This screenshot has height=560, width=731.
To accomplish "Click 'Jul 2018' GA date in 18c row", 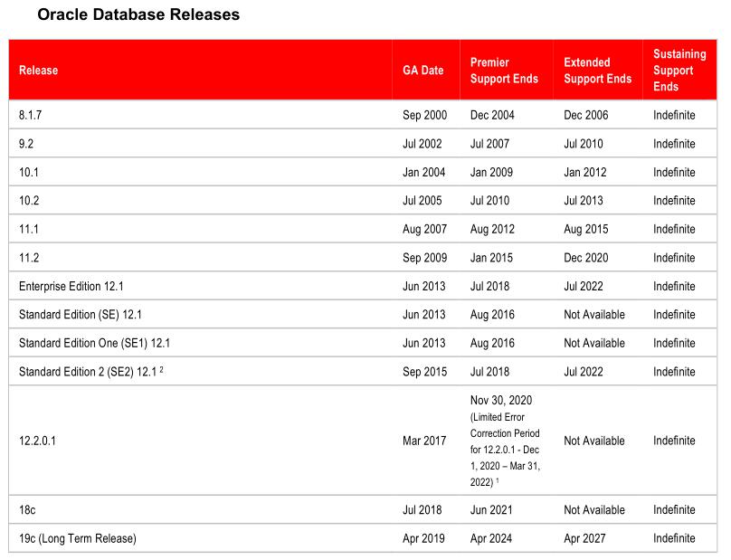I will pyautogui.click(x=422, y=509).
